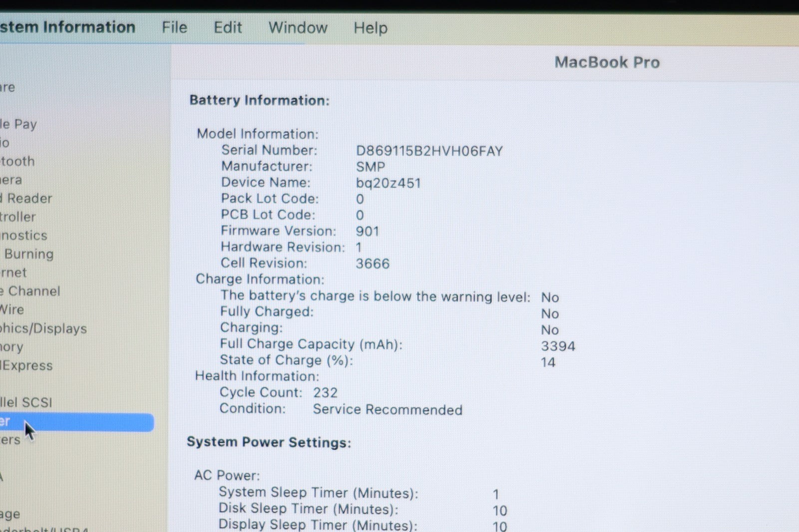Viewport: 799px width, 532px height.
Task: Select the Ethernet sidebar item
Action: tap(13, 272)
